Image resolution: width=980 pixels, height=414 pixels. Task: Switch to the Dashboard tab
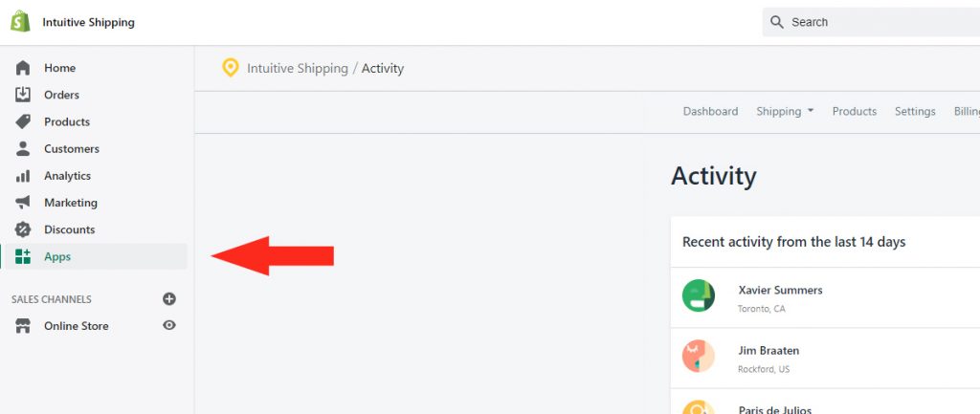click(710, 111)
